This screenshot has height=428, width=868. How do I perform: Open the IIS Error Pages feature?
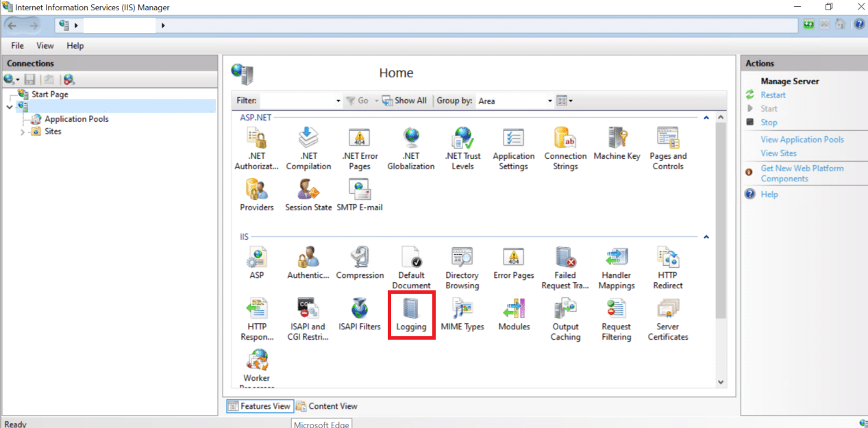(x=514, y=263)
